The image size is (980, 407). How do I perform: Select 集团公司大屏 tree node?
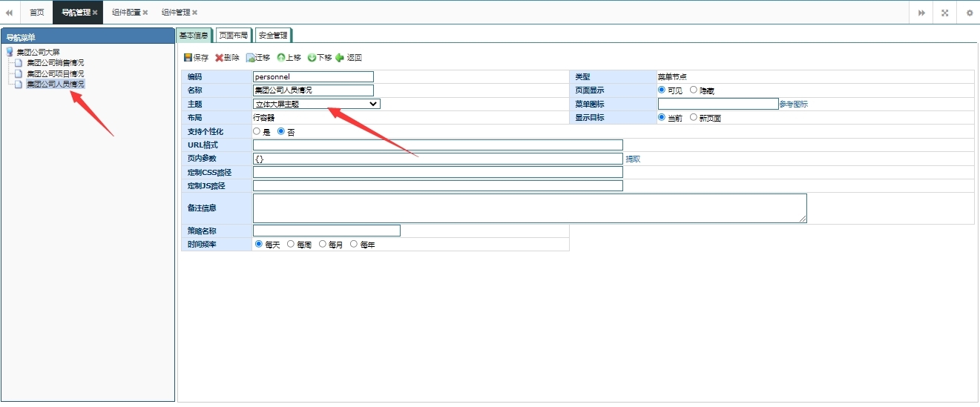coord(39,53)
